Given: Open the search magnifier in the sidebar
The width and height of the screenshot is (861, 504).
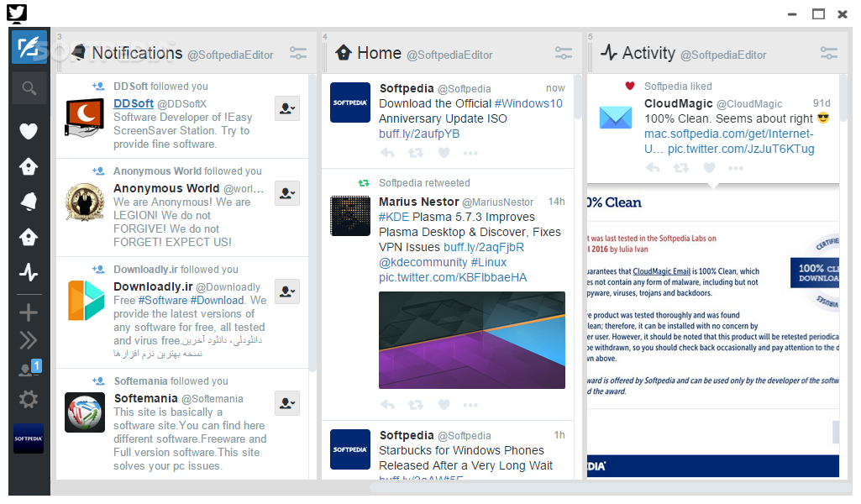Looking at the screenshot, I should click(29, 88).
